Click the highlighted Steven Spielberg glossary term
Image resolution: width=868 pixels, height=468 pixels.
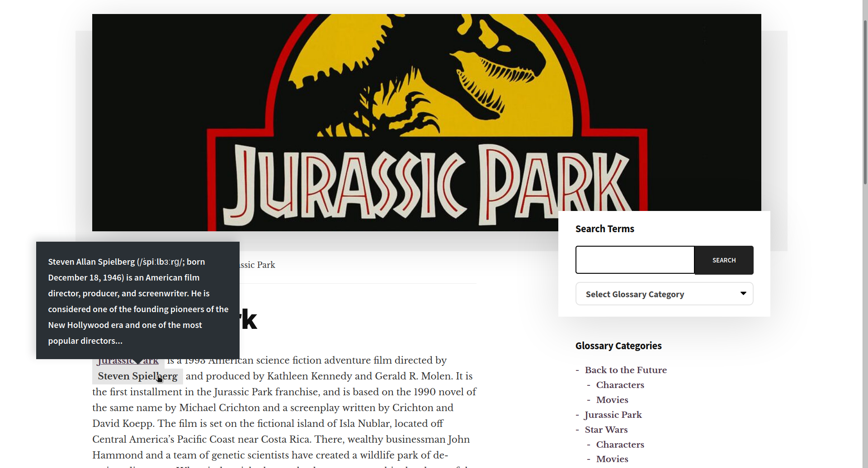point(137,376)
